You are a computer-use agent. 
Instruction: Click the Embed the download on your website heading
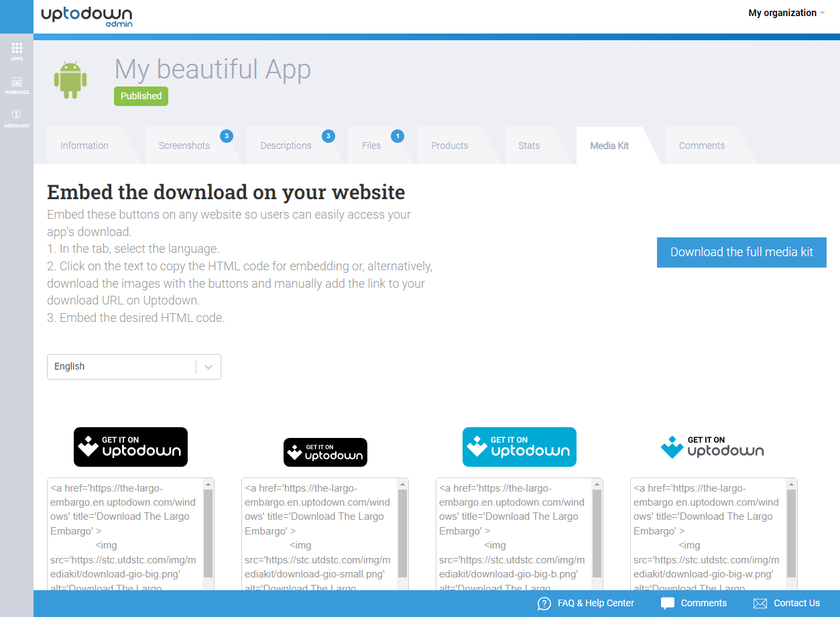226,192
